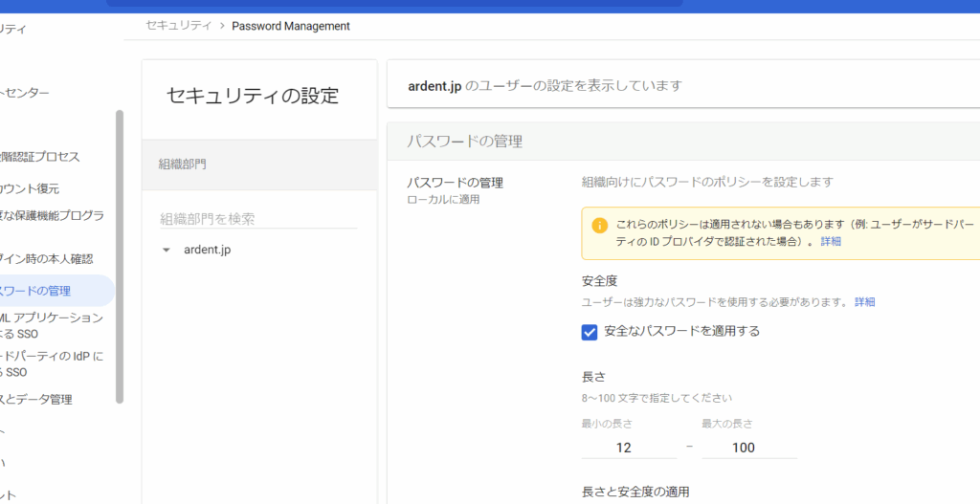The width and height of the screenshot is (980, 504).
Task: Click the 組織部門 panel header
Action: click(182, 164)
